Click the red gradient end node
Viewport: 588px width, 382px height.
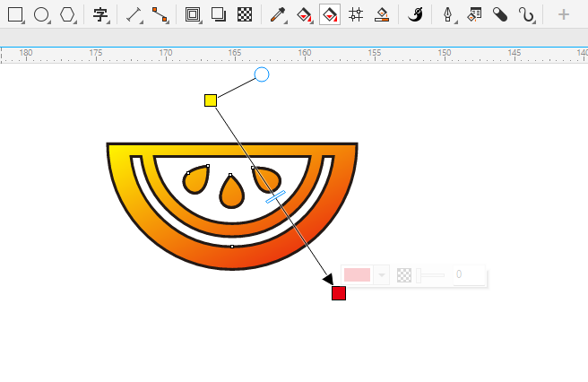pyautogui.click(x=339, y=293)
